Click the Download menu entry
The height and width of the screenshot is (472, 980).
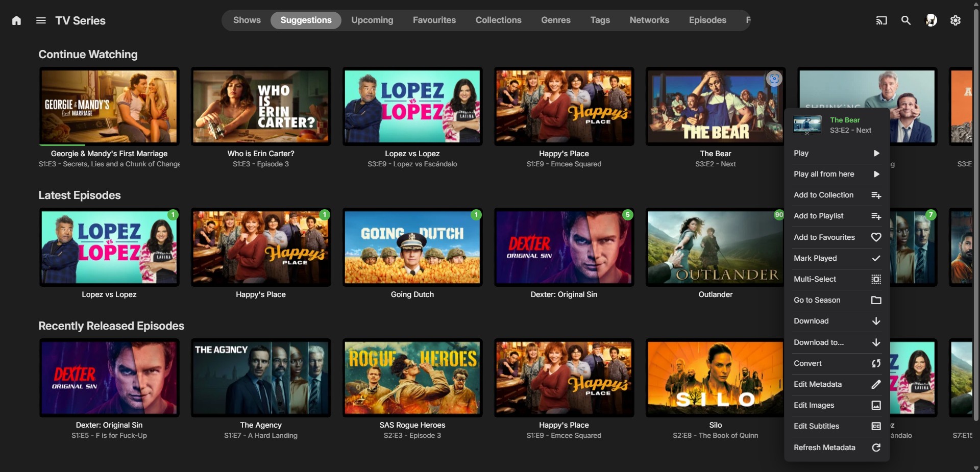pyautogui.click(x=837, y=321)
